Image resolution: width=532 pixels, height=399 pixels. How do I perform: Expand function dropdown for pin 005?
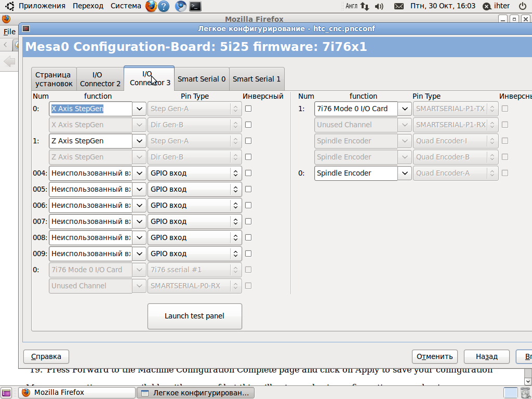click(x=139, y=189)
